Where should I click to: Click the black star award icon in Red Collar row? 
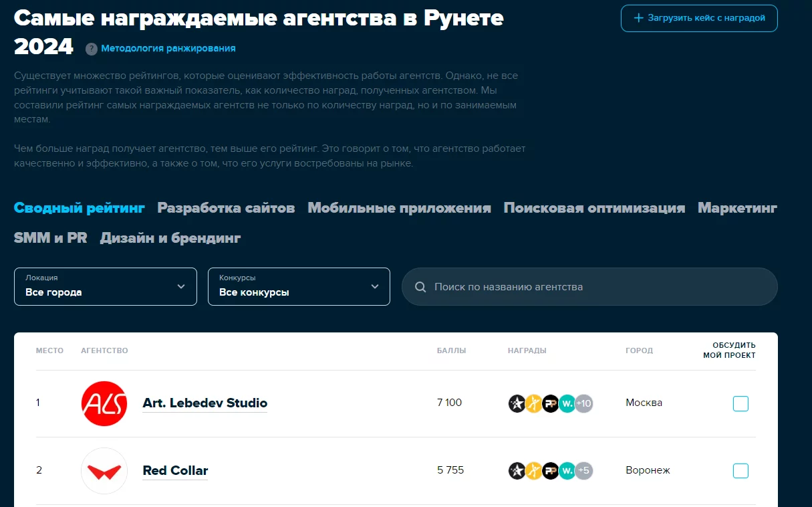517,471
